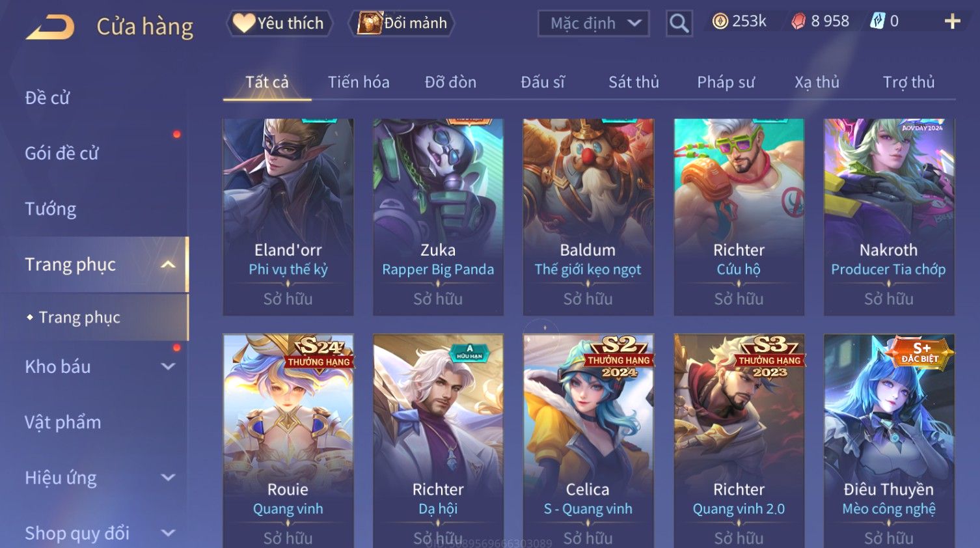Open the Tướng sidebar entry

point(51,209)
